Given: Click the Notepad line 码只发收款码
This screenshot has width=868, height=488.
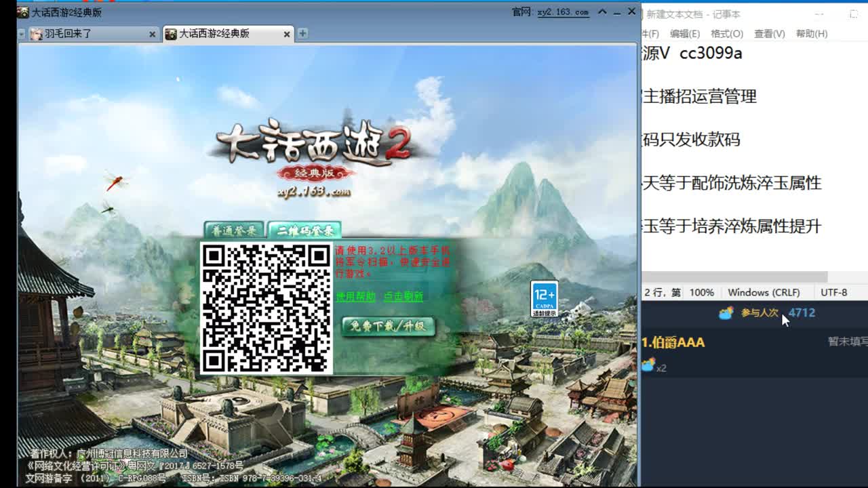Looking at the screenshot, I should 691,140.
